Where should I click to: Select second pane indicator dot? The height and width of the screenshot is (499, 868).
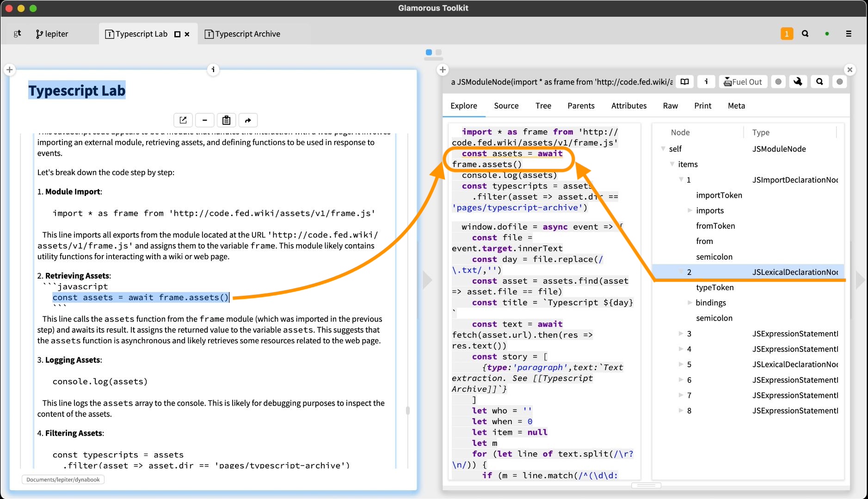[438, 52]
